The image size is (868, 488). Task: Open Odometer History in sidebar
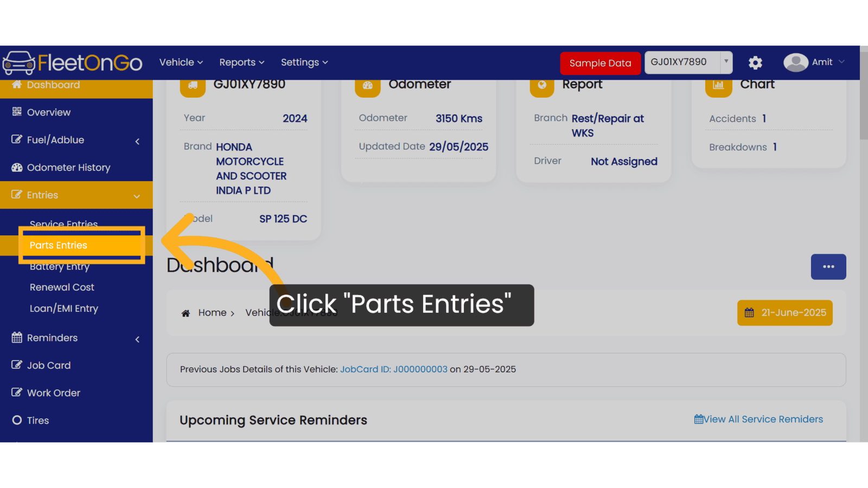pyautogui.click(x=76, y=168)
